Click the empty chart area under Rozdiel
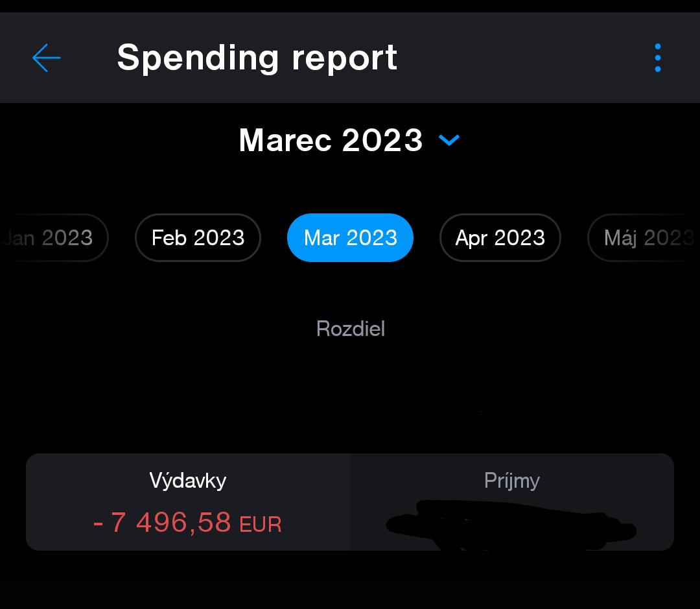 pos(350,396)
